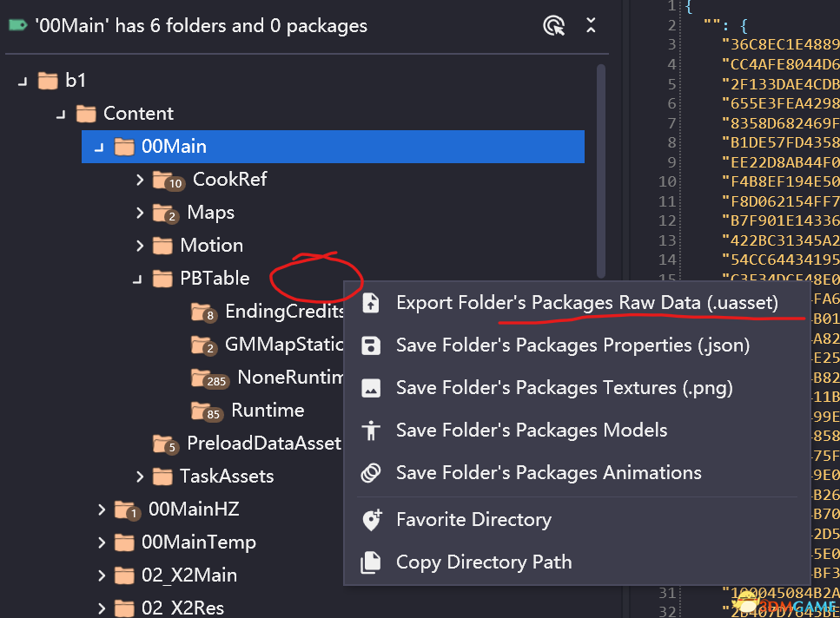Click the auto-select cursor icon in the header
Image resolution: width=840 pixels, height=618 pixels.
[x=553, y=26]
